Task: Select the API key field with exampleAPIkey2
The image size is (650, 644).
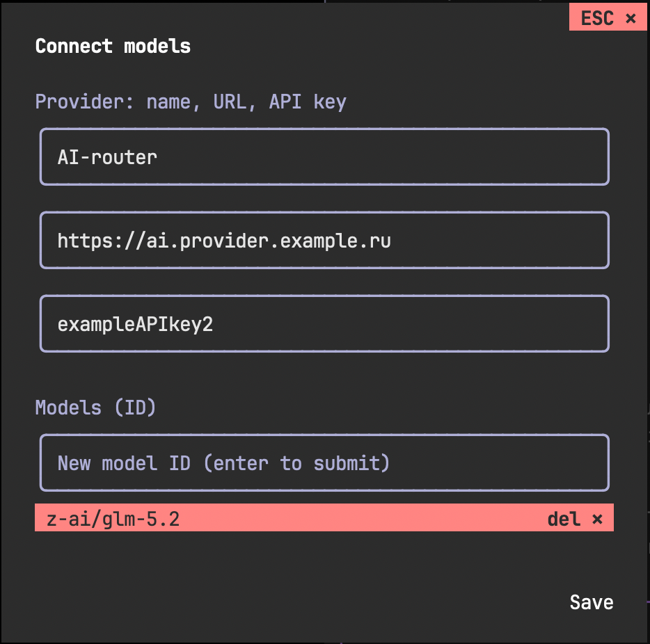Action: tap(324, 323)
